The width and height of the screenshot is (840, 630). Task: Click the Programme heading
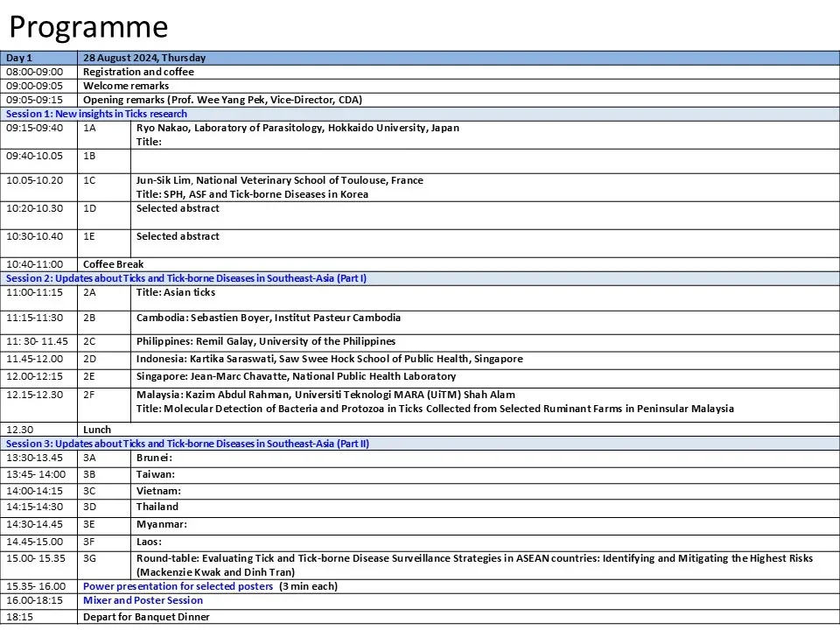point(88,27)
